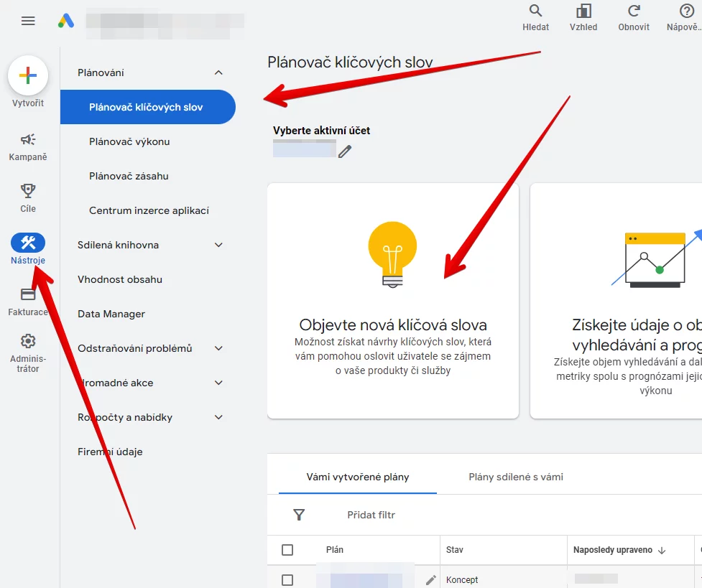Collapse the Plánování section
Viewport: 702px width, 588px height.
tap(218, 73)
